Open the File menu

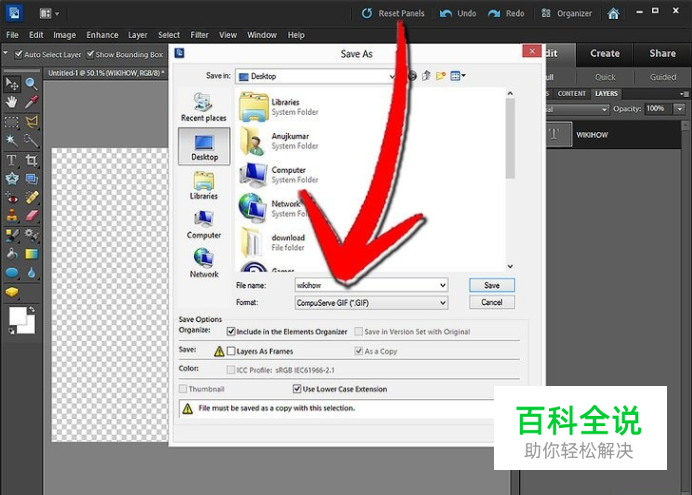point(12,35)
